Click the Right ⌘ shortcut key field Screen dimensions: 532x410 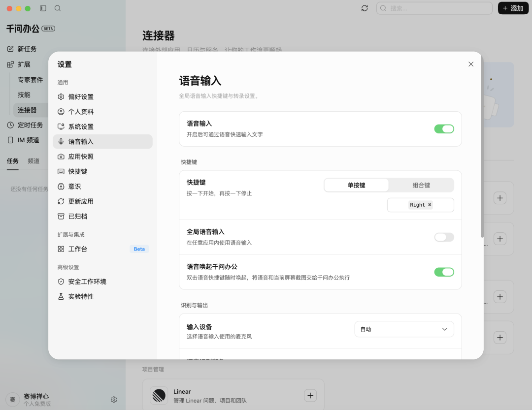420,205
